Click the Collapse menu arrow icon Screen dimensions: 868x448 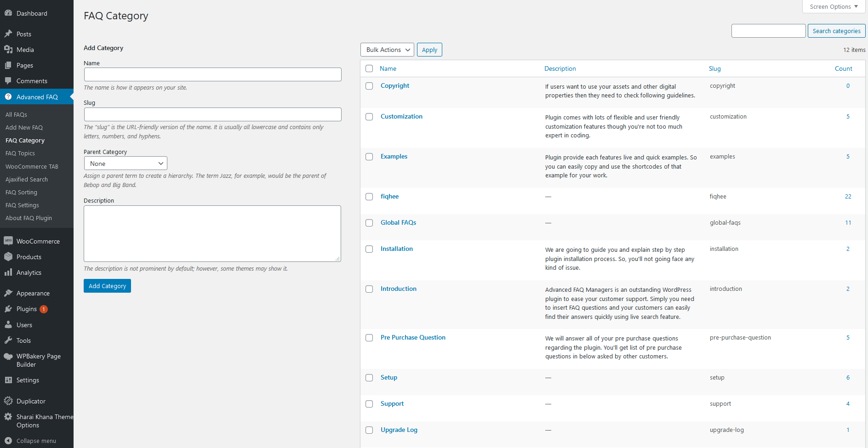click(8, 441)
